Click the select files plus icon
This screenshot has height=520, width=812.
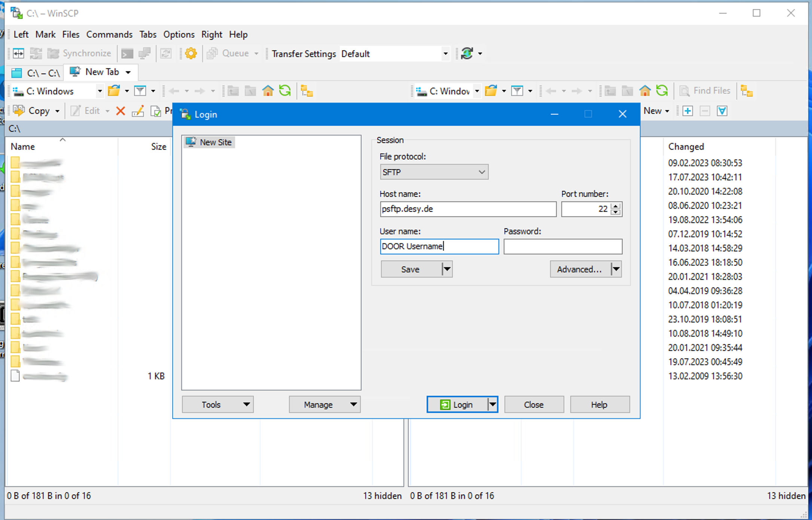tap(687, 111)
